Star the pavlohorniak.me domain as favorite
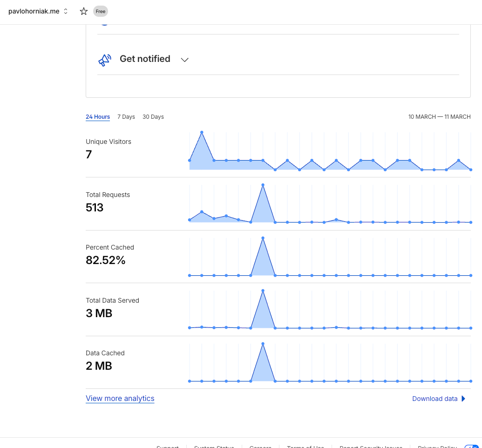482x448 pixels. click(83, 11)
